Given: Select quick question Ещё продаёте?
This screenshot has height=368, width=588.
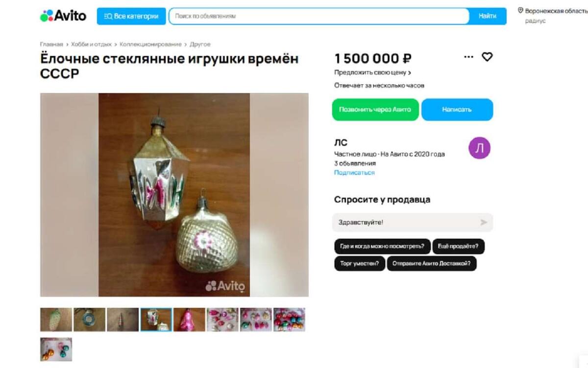Looking at the screenshot, I should [x=458, y=246].
